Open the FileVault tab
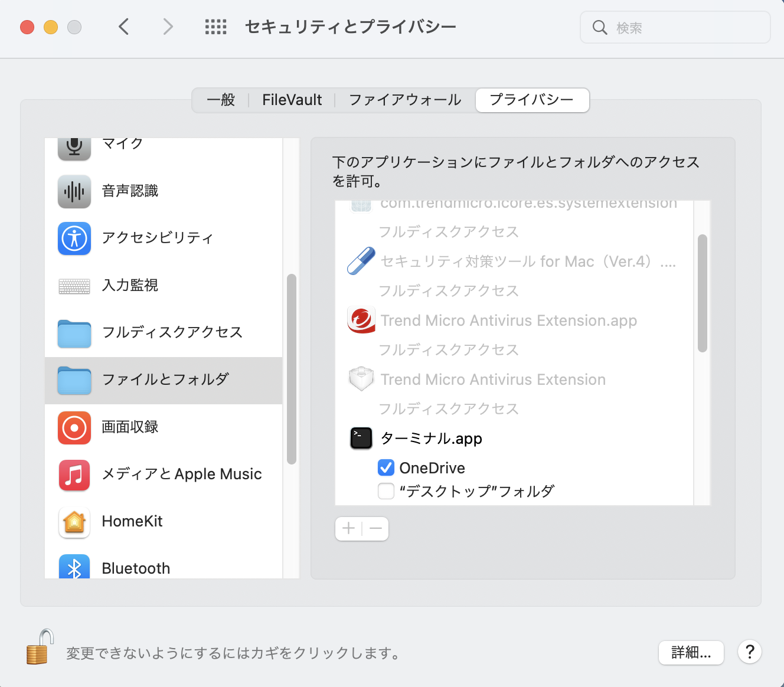 (292, 100)
